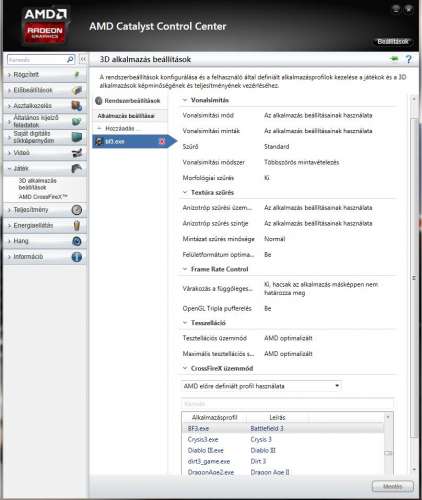This screenshot has width=422, height=500.
Task: Click the Teljesítmény gauge icon
Action: 77,210
